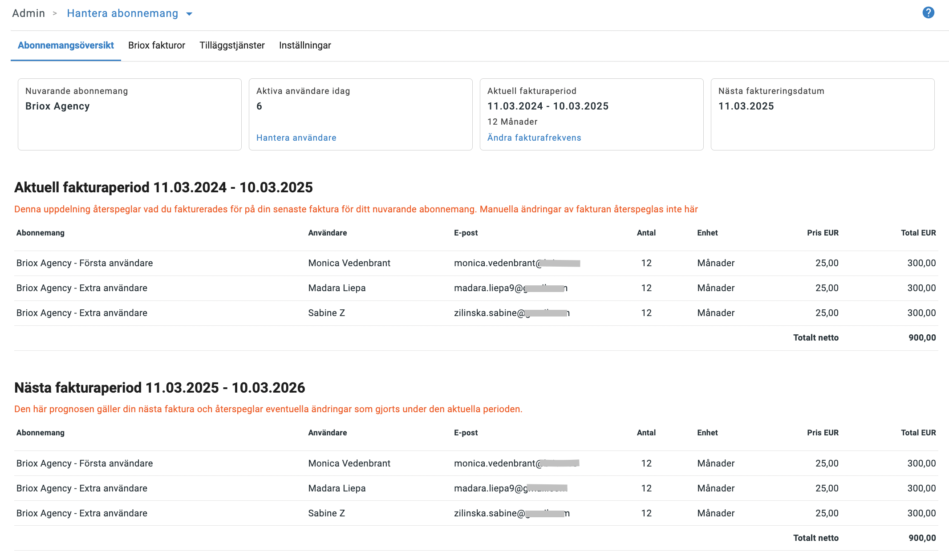Click the active user count 6
Viewport: 949px width, 560px height.
[x=259, y=106]
